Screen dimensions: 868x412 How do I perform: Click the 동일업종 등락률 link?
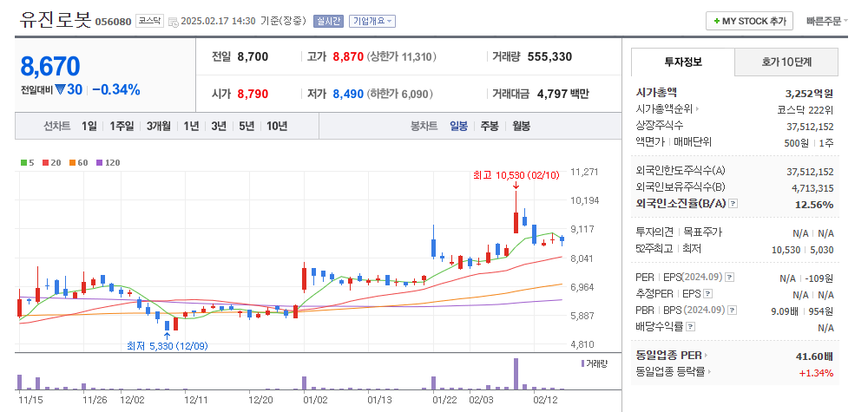tap(670, 371)
